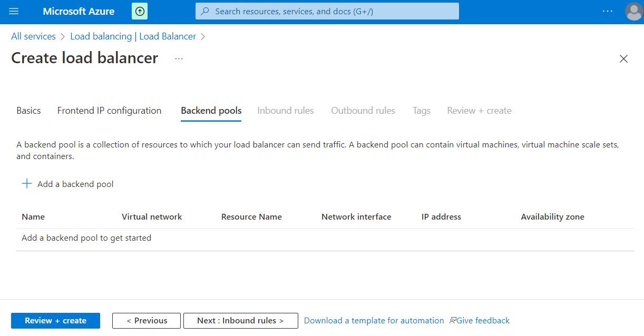
Task: Open All services breadcrumb
Action: tap(33, 36)
